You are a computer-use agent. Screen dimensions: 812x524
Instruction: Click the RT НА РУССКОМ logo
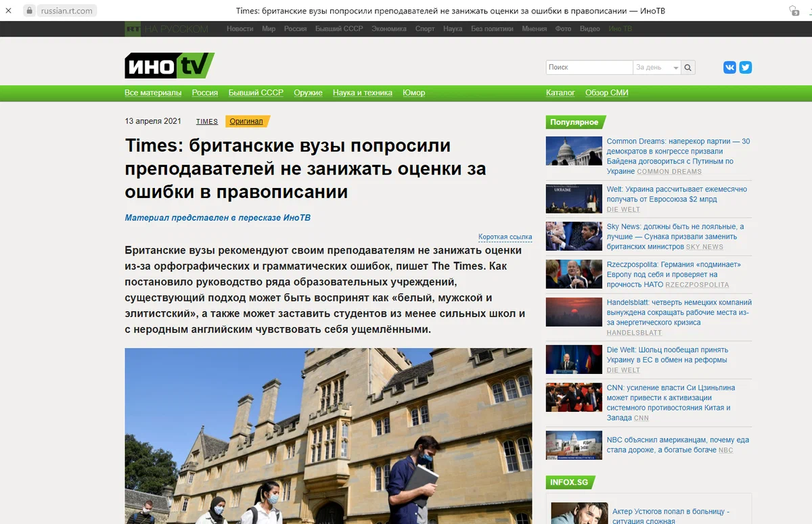coord(166,29)
